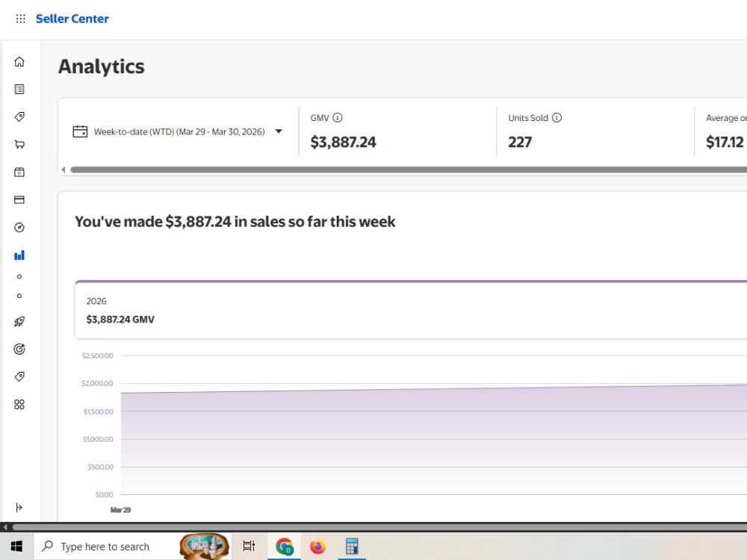Show Units Sold info tooltip icon
747x560 pixels.
[x=557, y=118]
